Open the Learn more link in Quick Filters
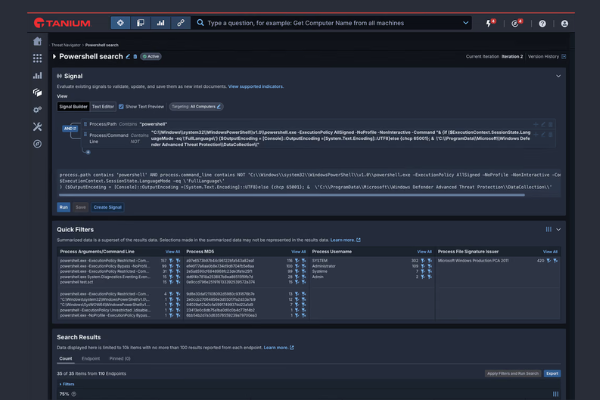The width and height of the screenshot is (600, 400). (345, 240)
